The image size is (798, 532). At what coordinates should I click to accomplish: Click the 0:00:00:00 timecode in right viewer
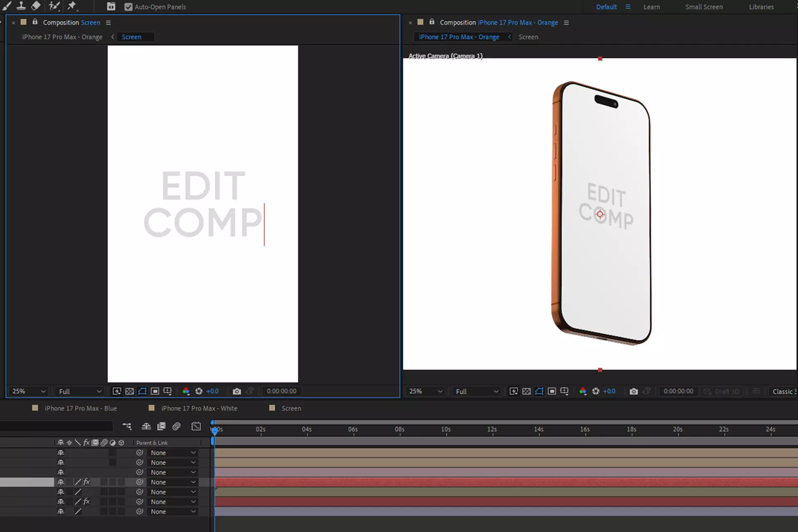[x=678, y=391]
